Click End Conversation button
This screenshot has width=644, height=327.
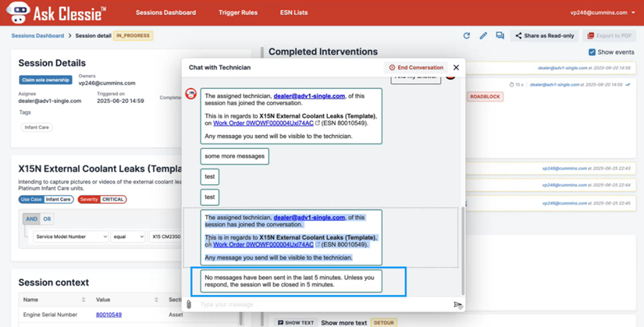tap(416, 67)
